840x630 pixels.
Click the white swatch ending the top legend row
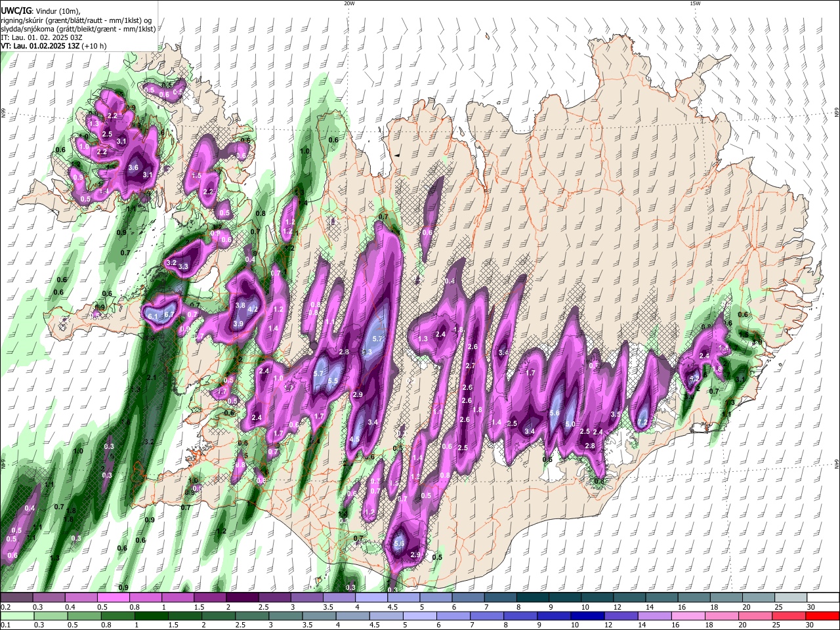coord(823,598)
